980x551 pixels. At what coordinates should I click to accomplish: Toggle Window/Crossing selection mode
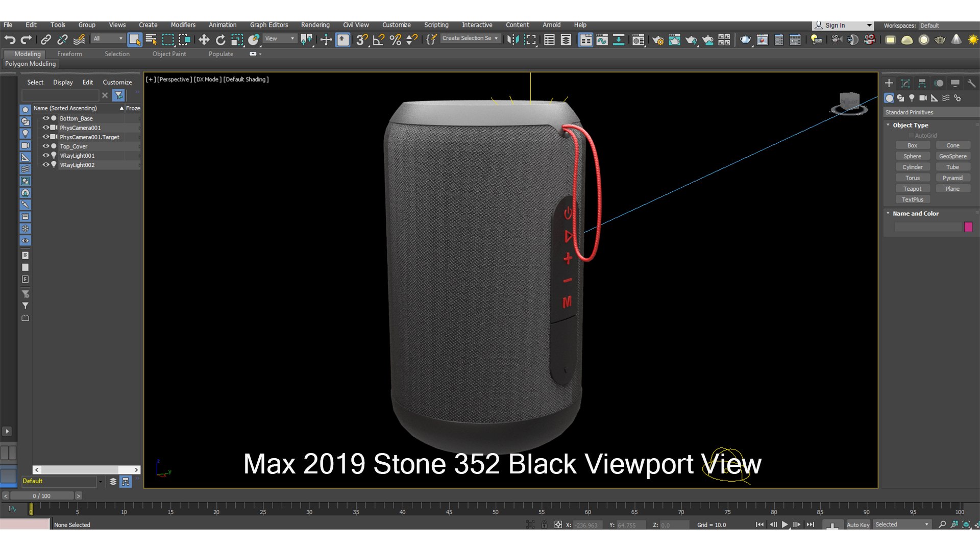tap(184, 39)
